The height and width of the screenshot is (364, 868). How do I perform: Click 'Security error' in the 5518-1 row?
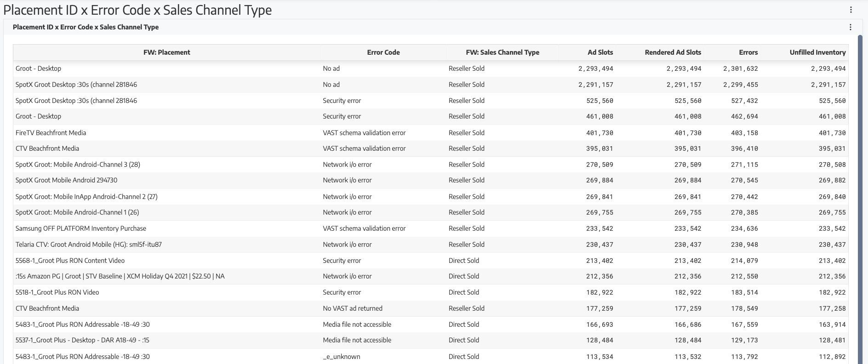tap(342, 292)
